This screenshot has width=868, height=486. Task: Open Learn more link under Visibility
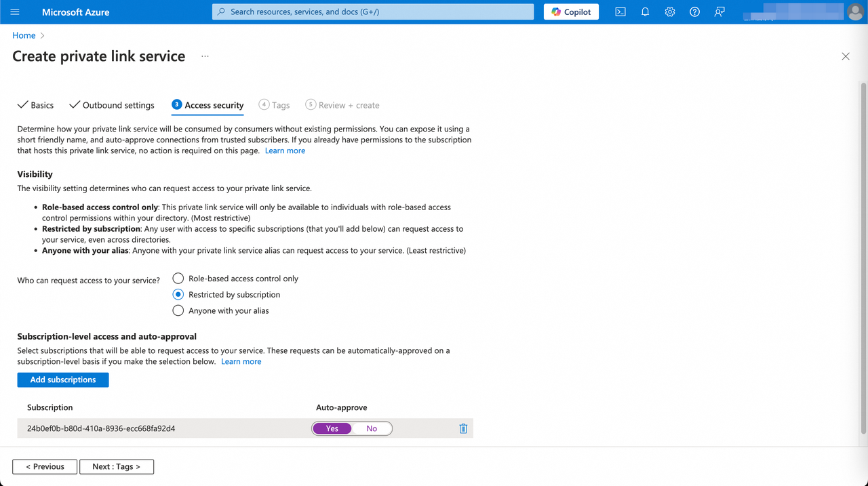pos(285,150)
